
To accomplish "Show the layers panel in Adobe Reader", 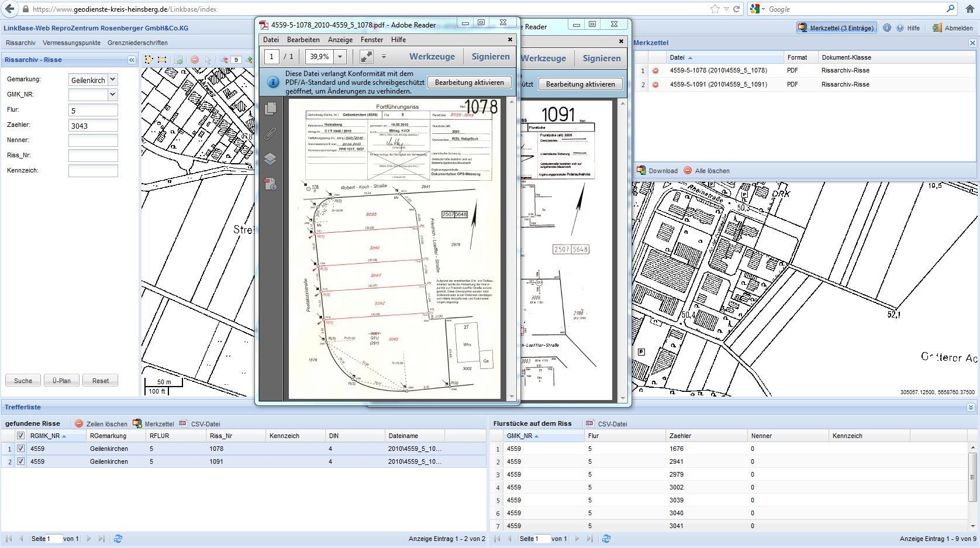I will tap(270, 159).
